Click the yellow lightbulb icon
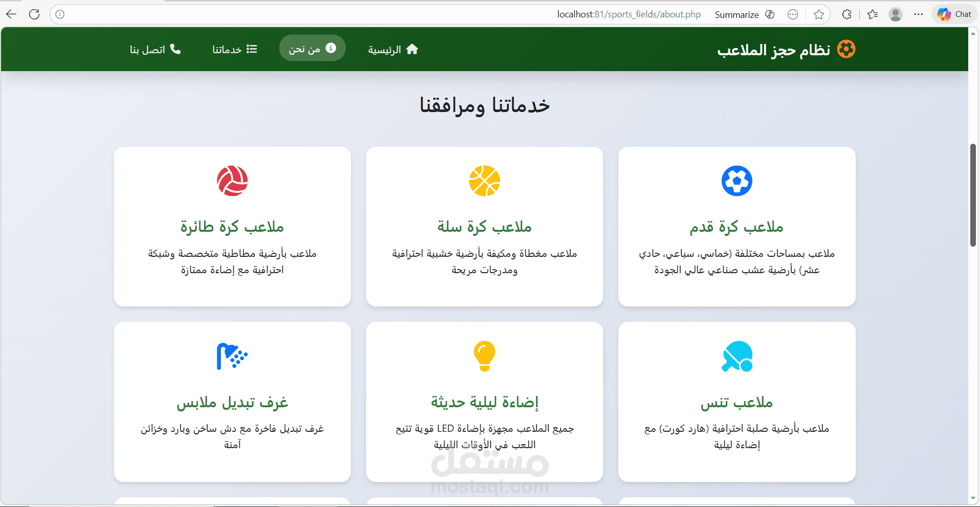Viewport: 980px width, 507px height. click(x=484, y=356)
